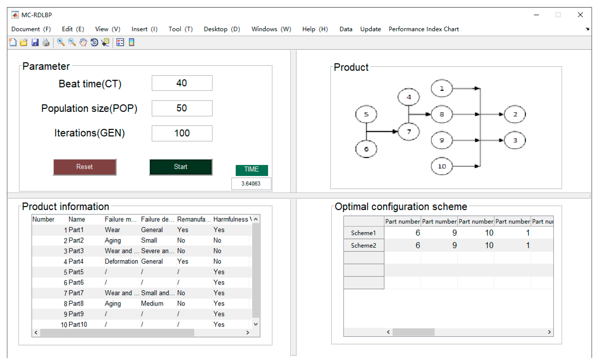Open the Insert (I) menu
This screenshot has width=598, height=364.
coord(144,29)
